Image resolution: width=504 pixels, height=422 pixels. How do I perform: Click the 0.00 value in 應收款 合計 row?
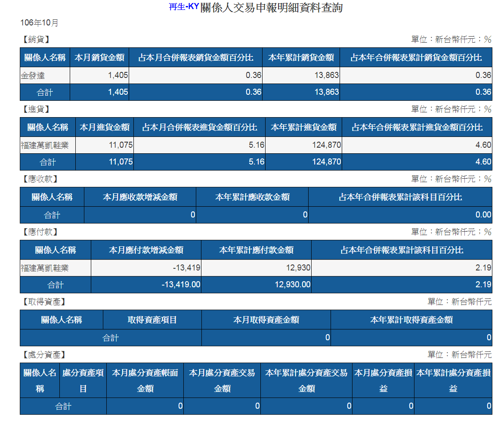[x=483, y=215]
